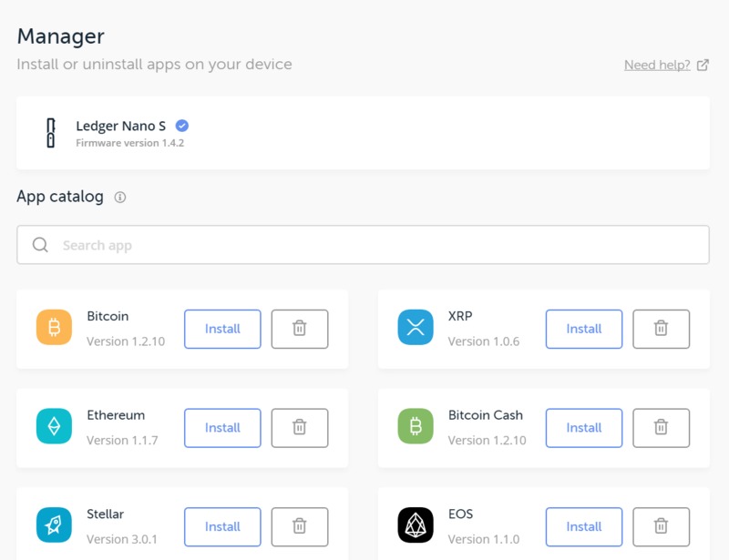Image resolution: width=729 pixels, height=560 pixels.
Task: Click Stellar's trash delete icon
Action: (300, 526)
